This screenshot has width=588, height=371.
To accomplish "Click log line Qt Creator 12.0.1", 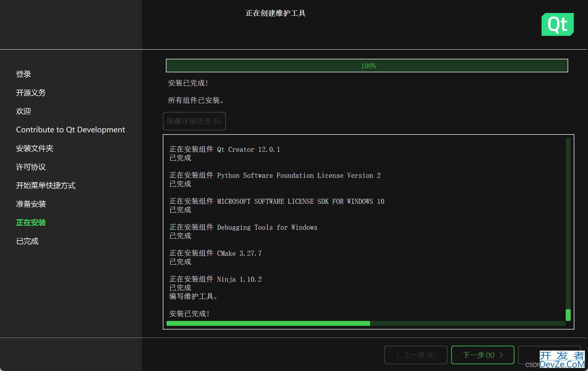I will tap(225, 150).
